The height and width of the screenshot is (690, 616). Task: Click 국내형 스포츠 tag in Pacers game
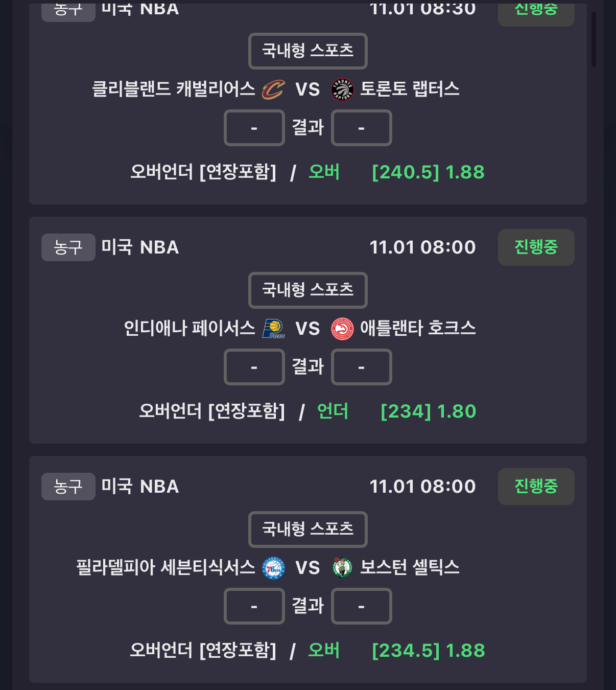pos(307,290)
